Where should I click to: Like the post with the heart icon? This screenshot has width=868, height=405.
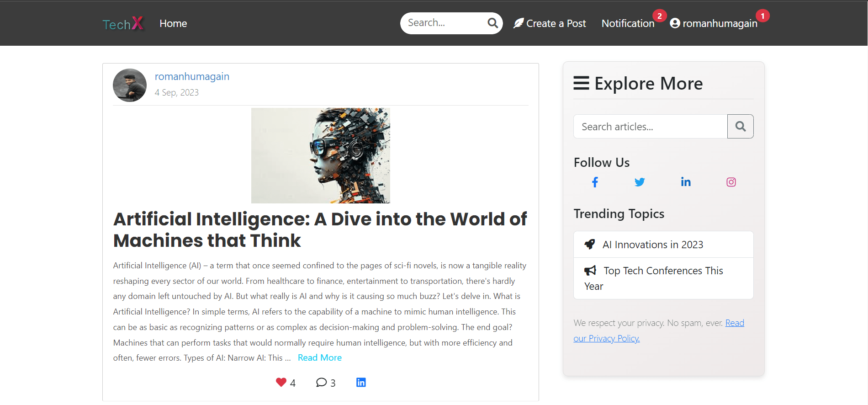281,382
